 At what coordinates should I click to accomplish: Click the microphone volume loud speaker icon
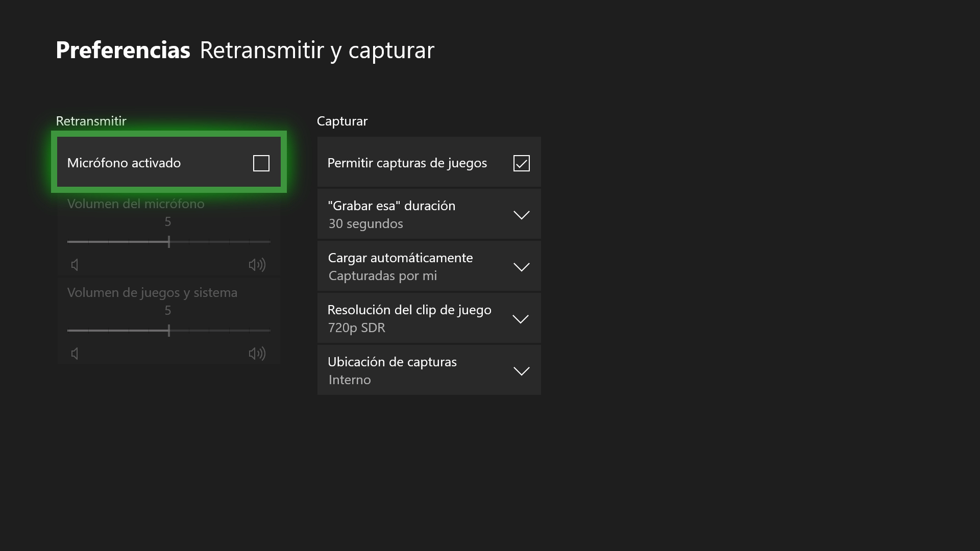257,265
